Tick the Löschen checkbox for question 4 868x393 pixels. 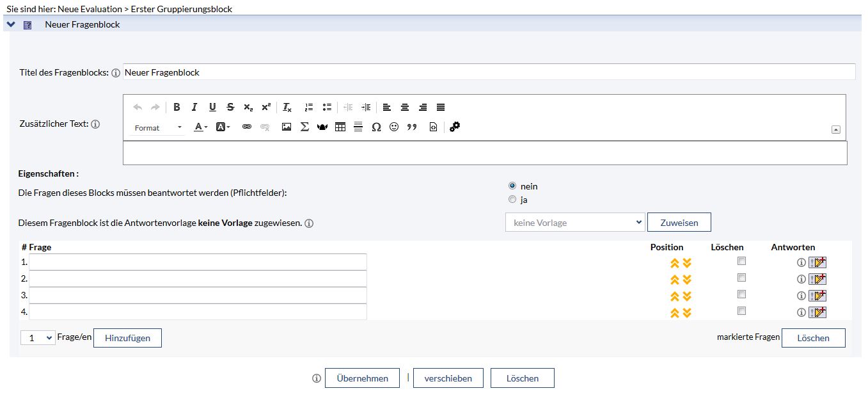[741, 311]
